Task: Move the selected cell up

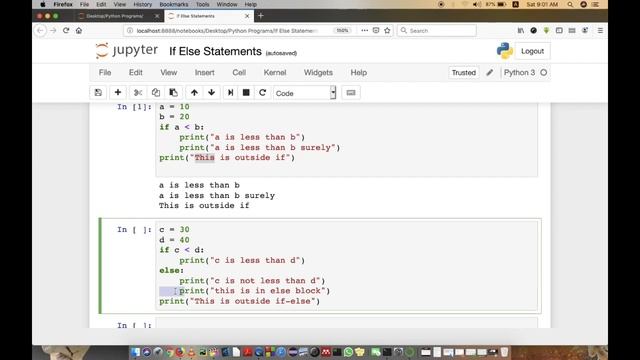Action: pyautogui.click(x=194, y=93)
